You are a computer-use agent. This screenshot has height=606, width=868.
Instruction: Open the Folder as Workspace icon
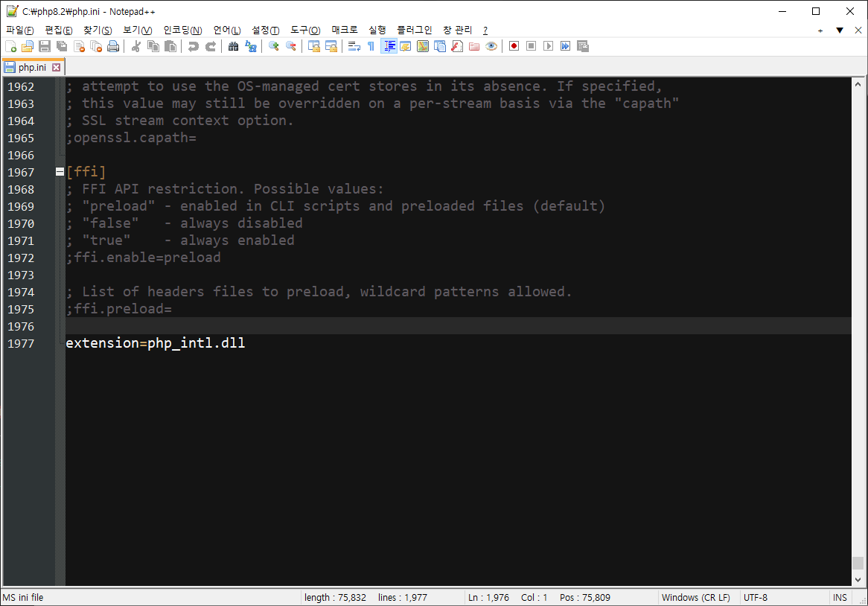474,46
